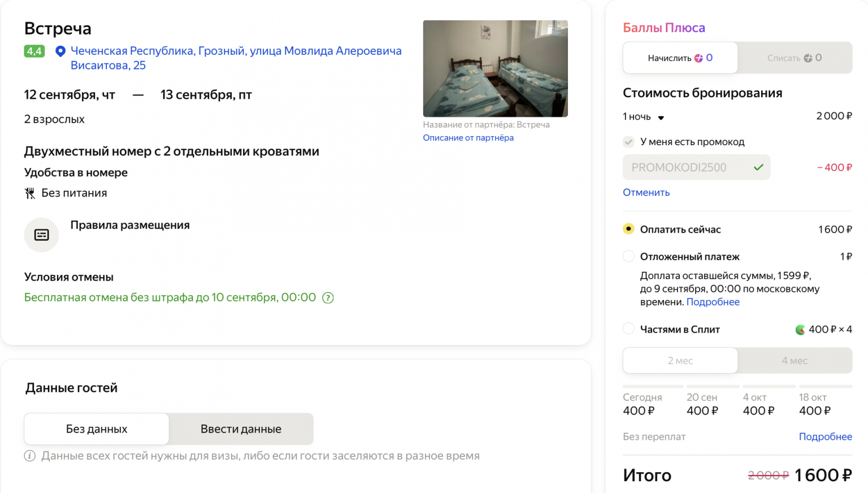868x493 pixels.
Task: Click the accommodation rules card icon
Action: (x=41, y=235)
